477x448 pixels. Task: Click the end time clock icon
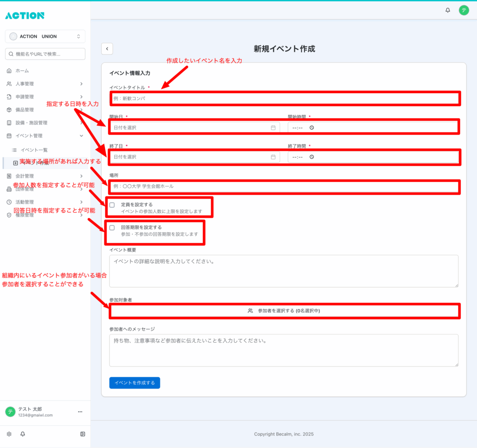[x=312, y=157]
